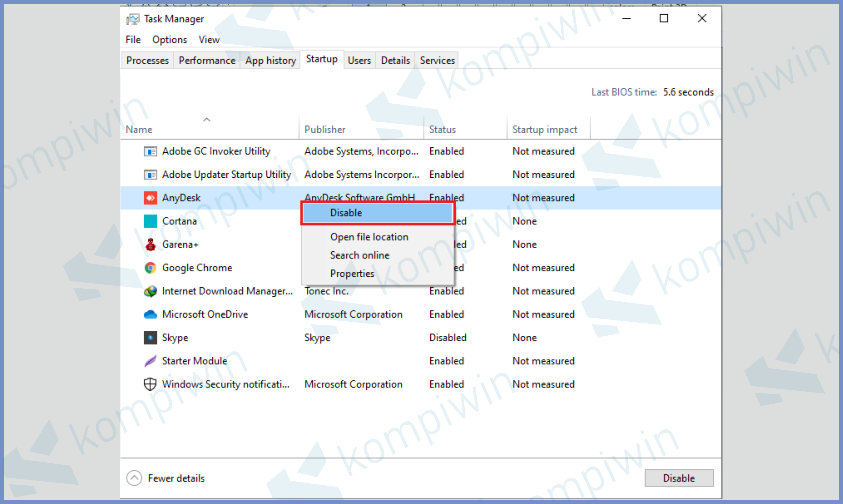Viewport: 843px width, 504px height.
Task: Switch to the Performance tab
Action: (207, 61)
